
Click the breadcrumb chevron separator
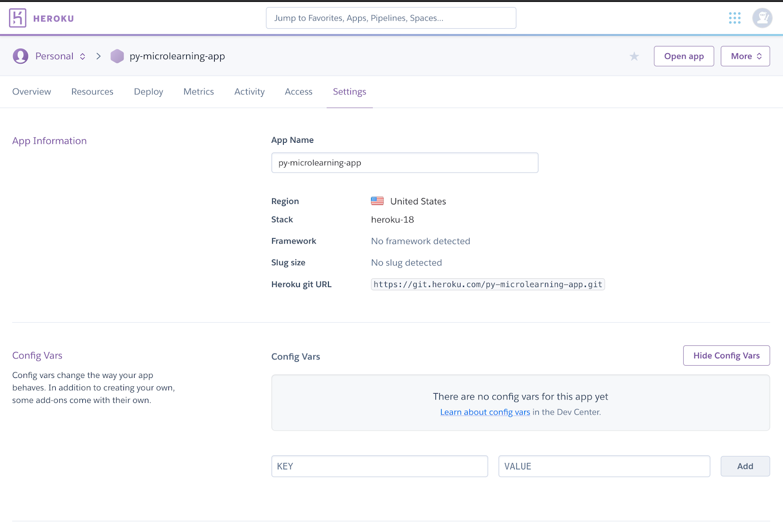98,56
